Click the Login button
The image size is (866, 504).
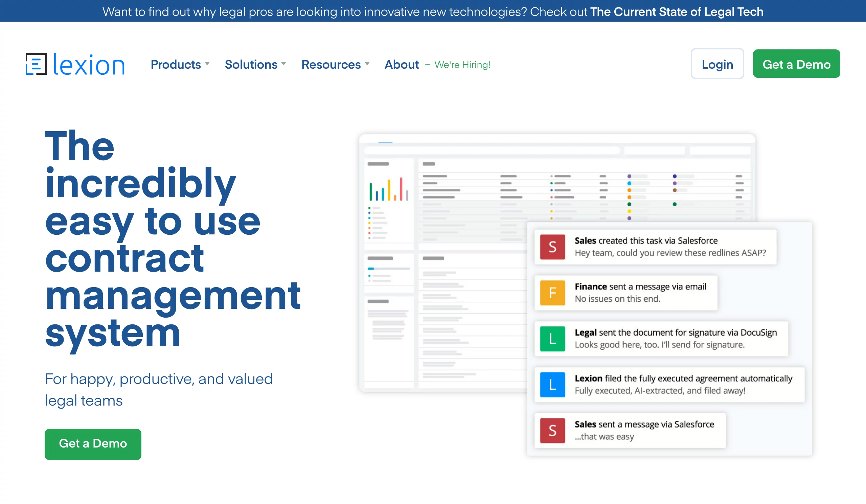pyautogui.click(x=717, y=64)
